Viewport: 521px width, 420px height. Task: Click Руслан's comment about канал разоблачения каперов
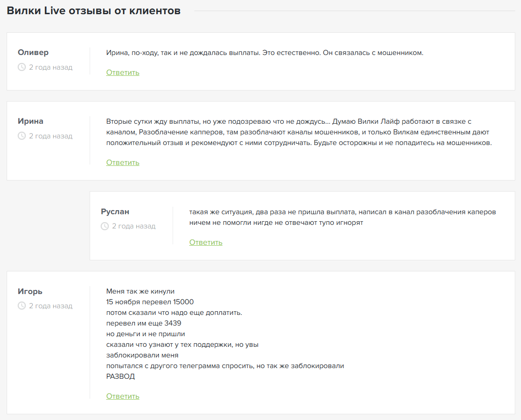tap(342, 212)
